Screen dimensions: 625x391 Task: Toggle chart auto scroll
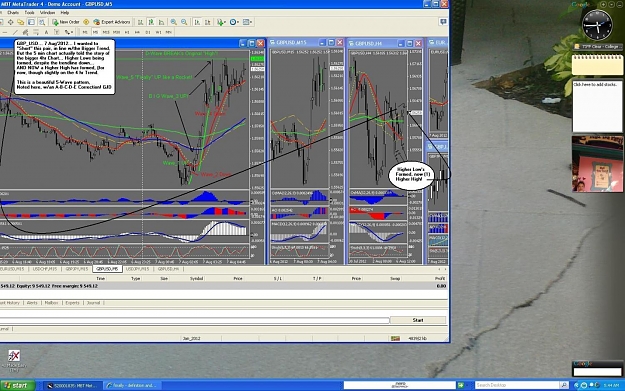pos(198,22)
